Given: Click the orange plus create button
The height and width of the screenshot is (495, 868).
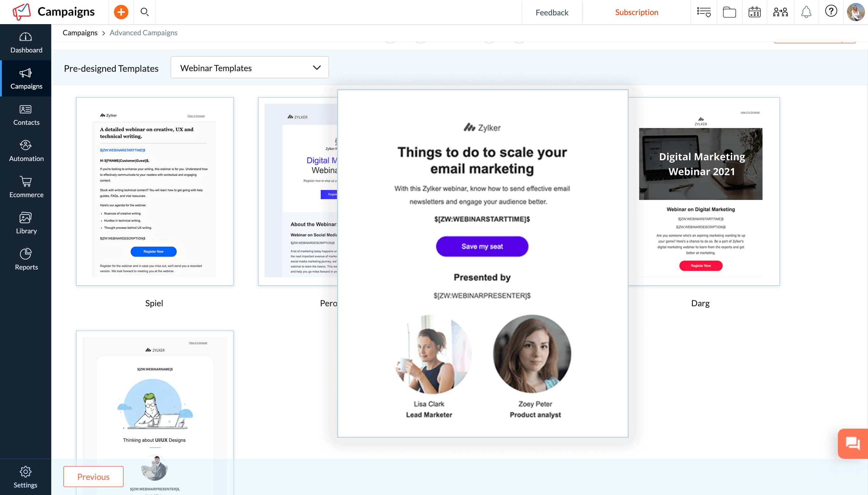Looking at the screenshot, I should 121,12.
